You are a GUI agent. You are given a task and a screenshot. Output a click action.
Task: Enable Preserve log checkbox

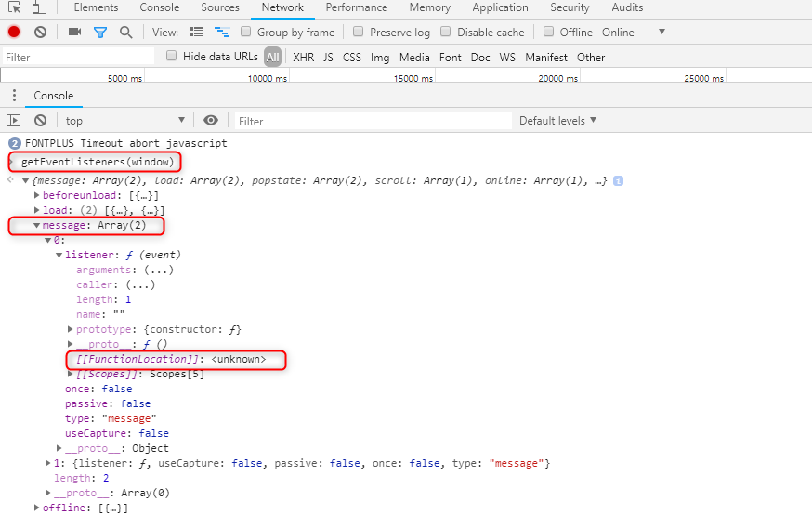[x=358, y=32]
